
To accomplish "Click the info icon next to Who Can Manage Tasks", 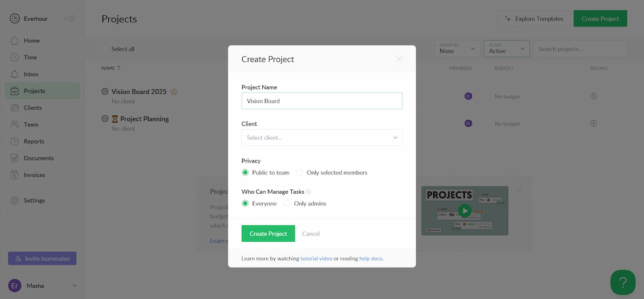I will [x=309, y=192].
